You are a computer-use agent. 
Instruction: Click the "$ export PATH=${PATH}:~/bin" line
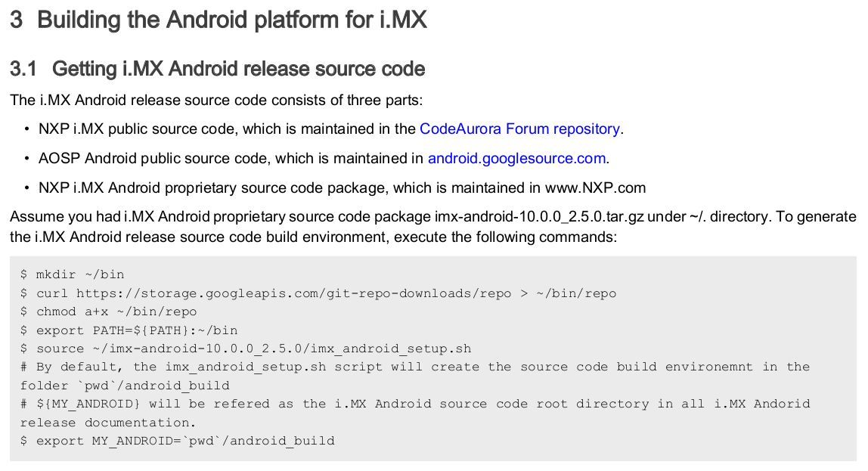129,330
